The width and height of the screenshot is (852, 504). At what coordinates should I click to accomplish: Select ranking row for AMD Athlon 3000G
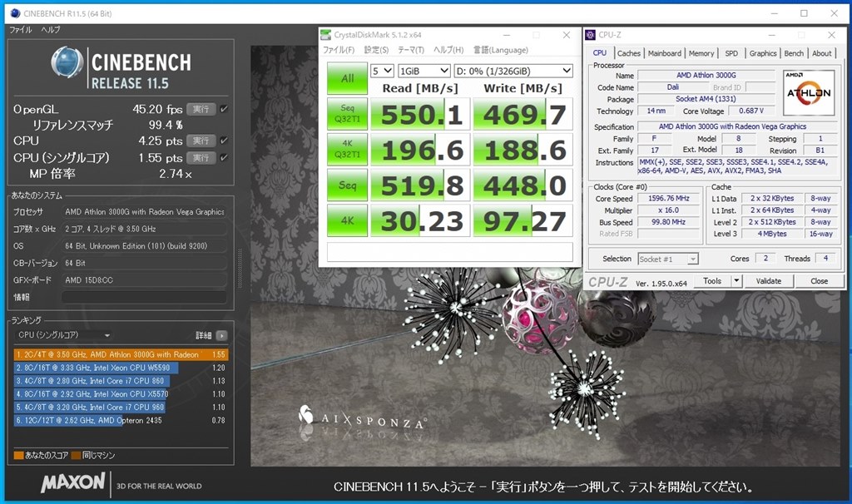[x=121, y=354]
